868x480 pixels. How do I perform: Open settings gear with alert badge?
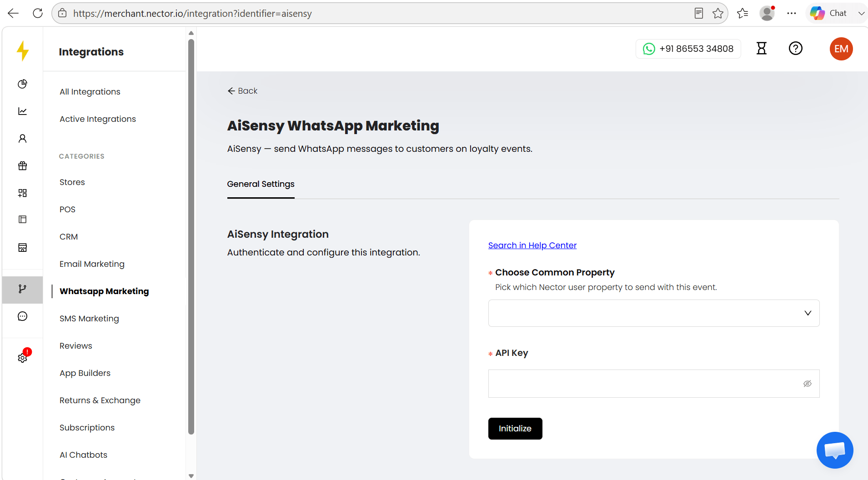(x=23, y=357)
